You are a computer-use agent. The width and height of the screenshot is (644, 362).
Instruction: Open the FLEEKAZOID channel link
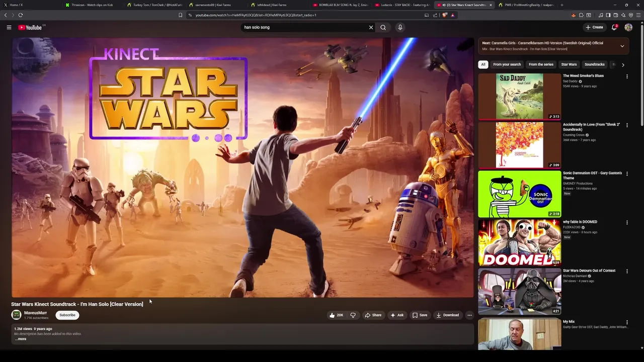pyautogui.click(x=572, y=227)
